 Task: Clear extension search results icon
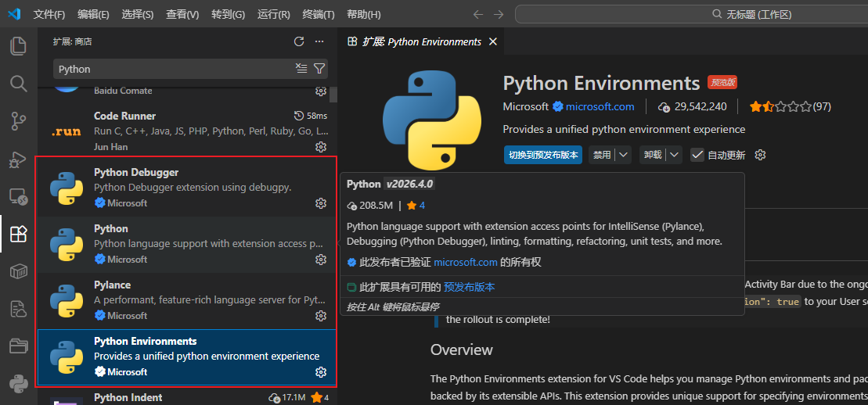301,69
